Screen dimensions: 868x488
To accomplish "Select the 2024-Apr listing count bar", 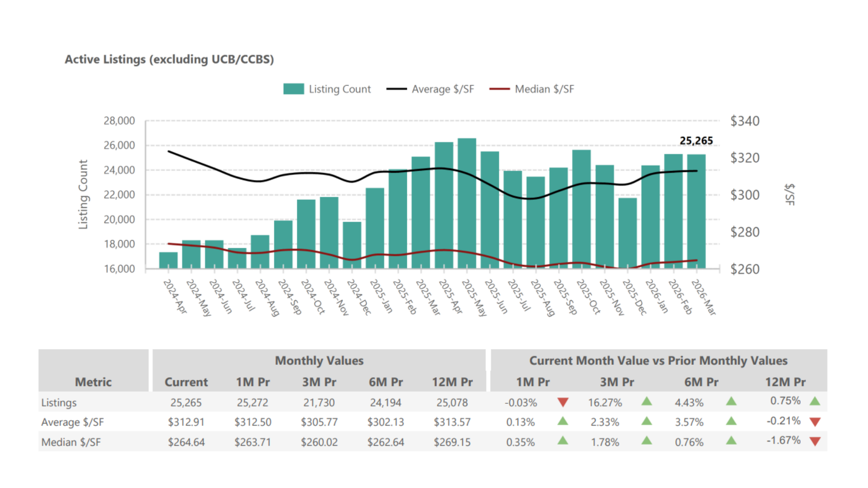I will point(168,260).
